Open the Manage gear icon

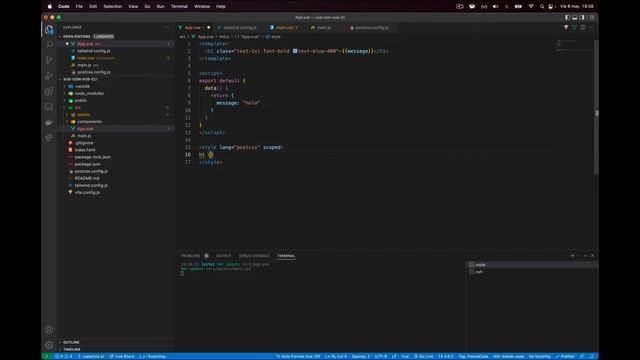click(x=49, y=345)
